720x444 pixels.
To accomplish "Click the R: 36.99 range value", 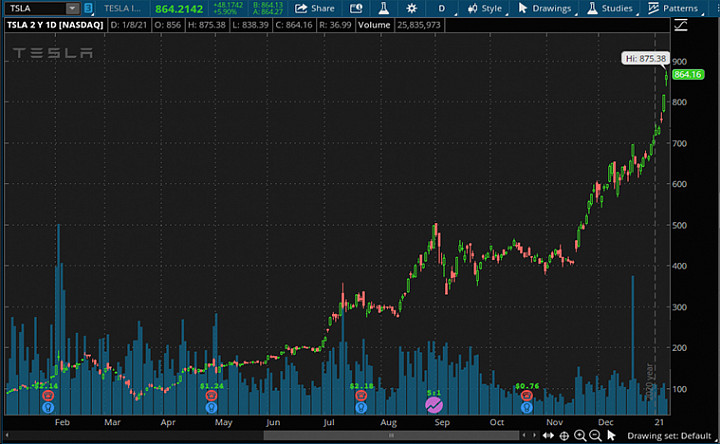I will (x=335, y=25).
